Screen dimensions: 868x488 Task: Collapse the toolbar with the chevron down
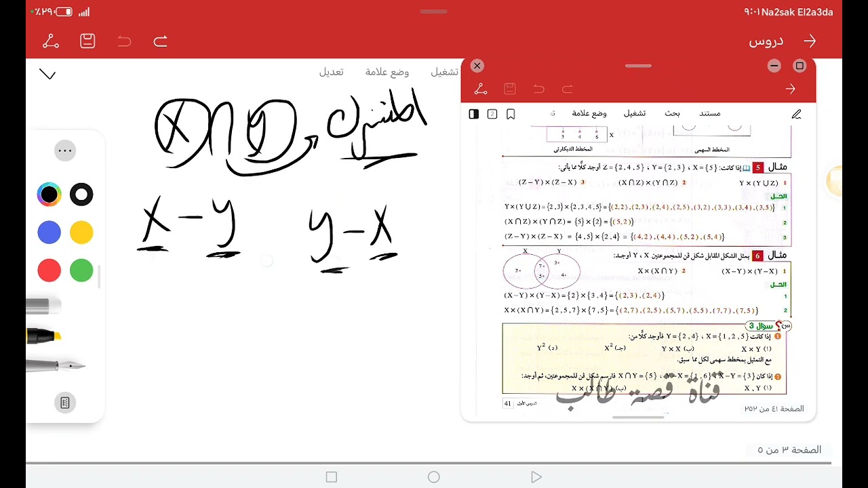pyautogui.click(x=47, y=75)
